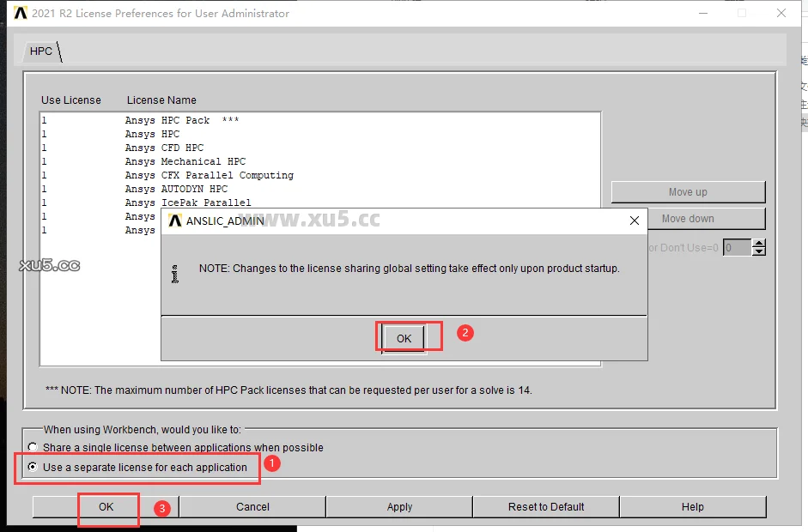This screenshot has width=808, height=532.
Task: Switch to the HPC tab
Action: pos(41,51)
